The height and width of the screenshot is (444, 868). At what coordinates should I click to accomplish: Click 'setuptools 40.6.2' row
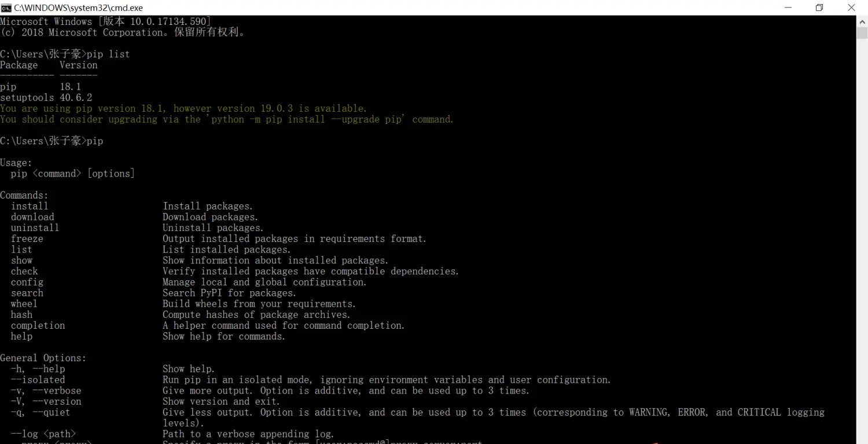coord(46,97)
